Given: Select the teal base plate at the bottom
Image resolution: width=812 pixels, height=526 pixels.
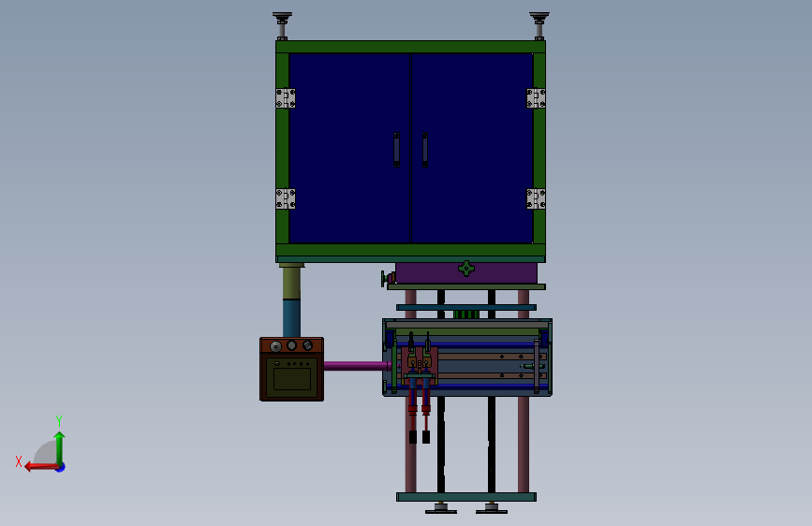Looking at the screenshot, I should point(466,497).
